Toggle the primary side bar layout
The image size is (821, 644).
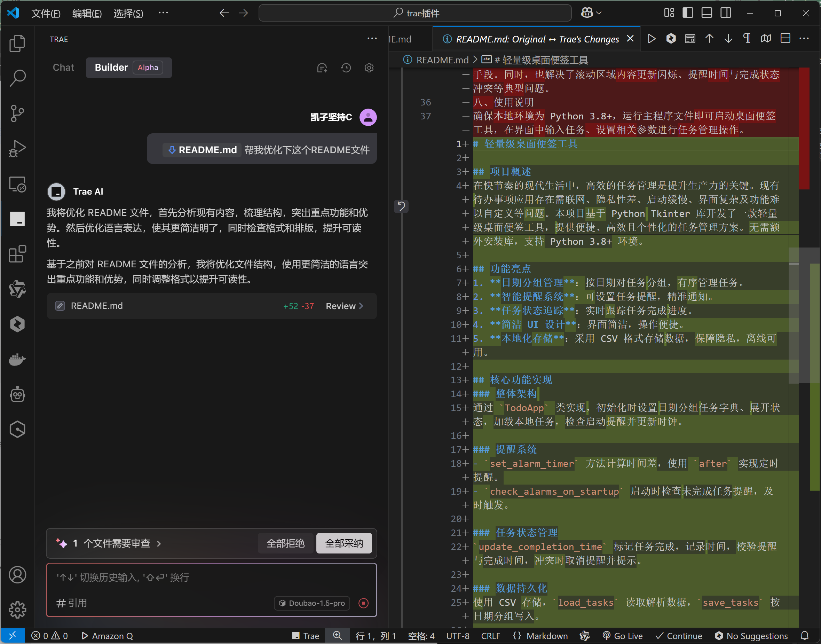[x=688, y=13]
